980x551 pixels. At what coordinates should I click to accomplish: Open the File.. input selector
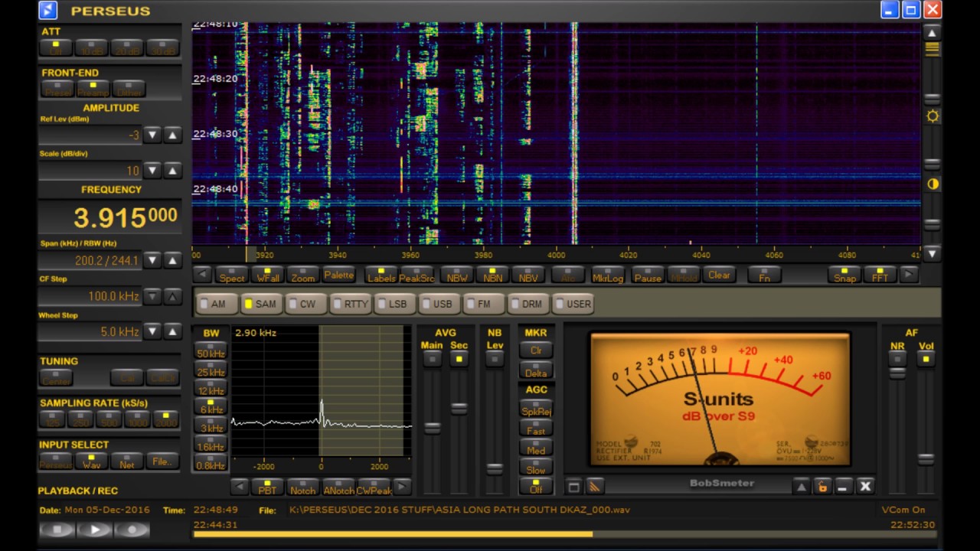pyautogui.click(x=163, y=461)
